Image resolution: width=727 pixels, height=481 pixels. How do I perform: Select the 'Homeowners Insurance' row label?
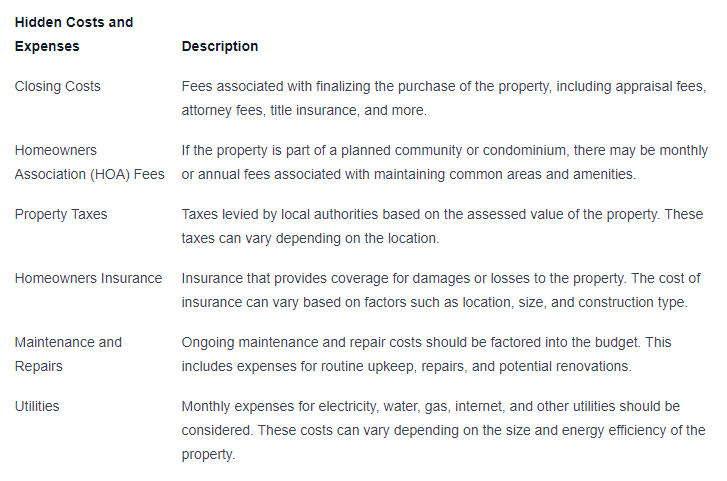point(89,278)
